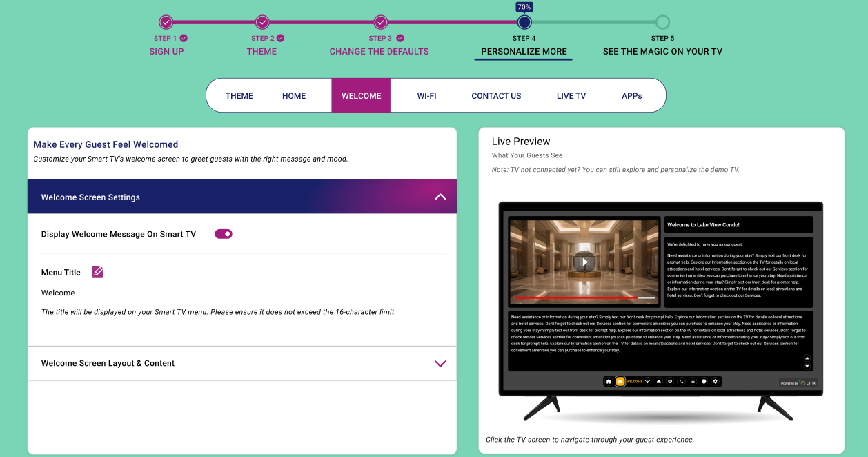Screen dimensions: 868x457
Task: Click the 16-character limit hint text
Action: click(219, 312)
